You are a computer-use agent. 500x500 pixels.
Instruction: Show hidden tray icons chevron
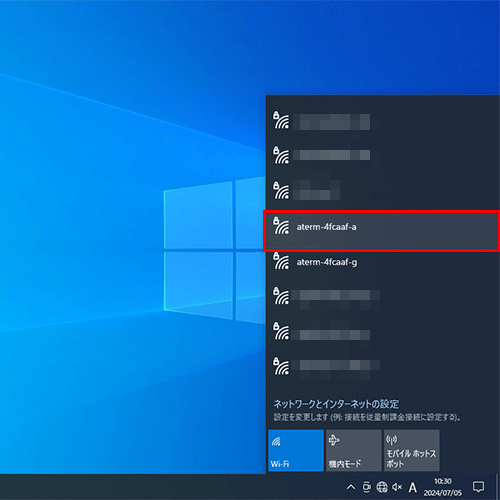tap(351, 487)
